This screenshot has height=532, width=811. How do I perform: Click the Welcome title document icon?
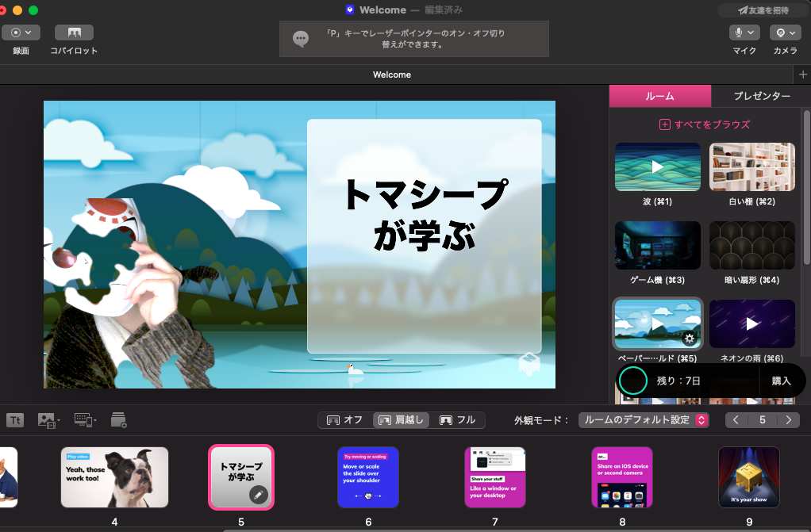pyautogui.click(x=350, y=10)
